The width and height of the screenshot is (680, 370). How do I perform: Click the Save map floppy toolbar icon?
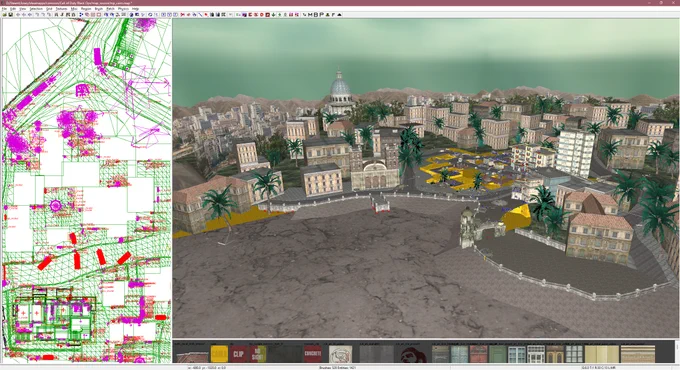click(x=10, y=15)
